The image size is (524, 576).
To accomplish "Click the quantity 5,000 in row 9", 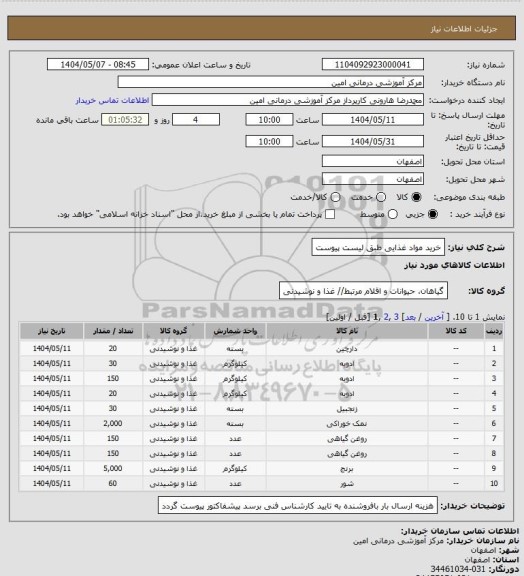I will click(x=113, y=468).
